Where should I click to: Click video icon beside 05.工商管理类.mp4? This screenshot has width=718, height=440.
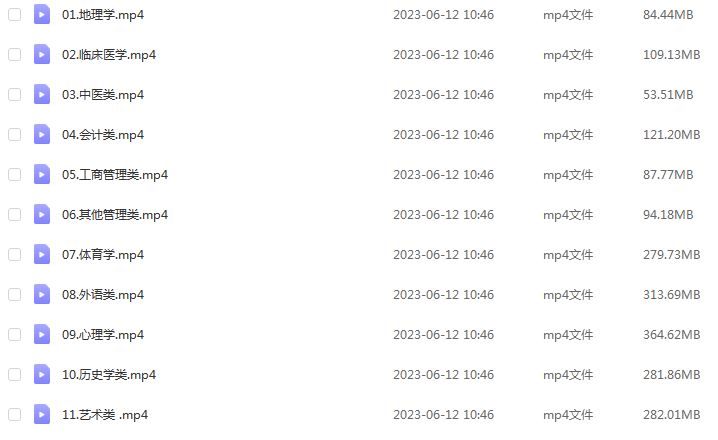(x=42, y=174)
